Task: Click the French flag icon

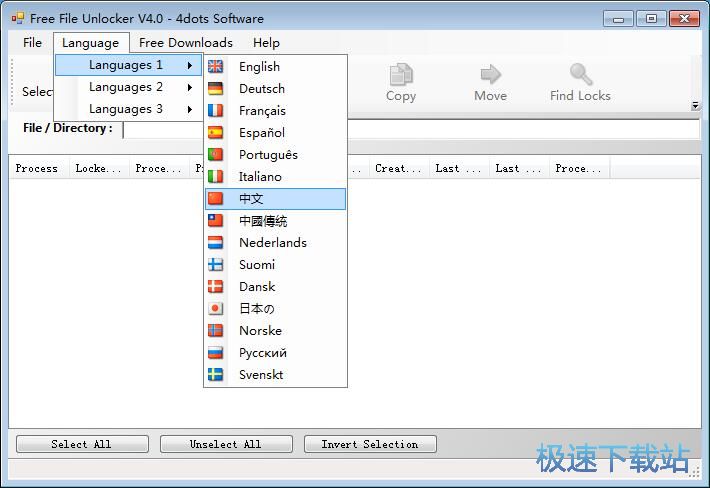Action: click(x=216, y=110)
